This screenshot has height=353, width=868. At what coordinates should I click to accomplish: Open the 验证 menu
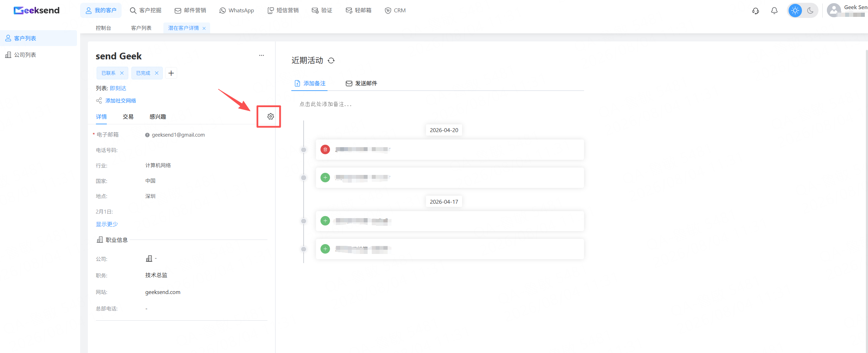(x=322, y=11)
